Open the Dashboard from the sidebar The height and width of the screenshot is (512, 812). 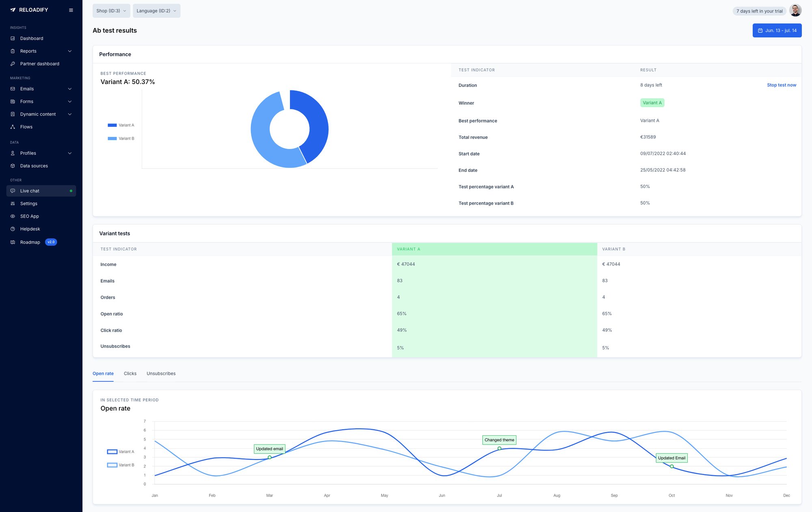31,38
